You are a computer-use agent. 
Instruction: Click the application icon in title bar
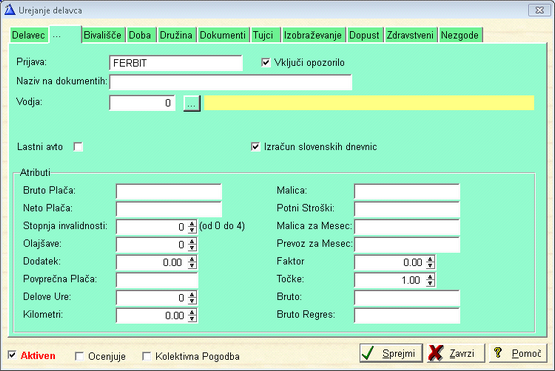pyautogui.click(x=10, y=10)
